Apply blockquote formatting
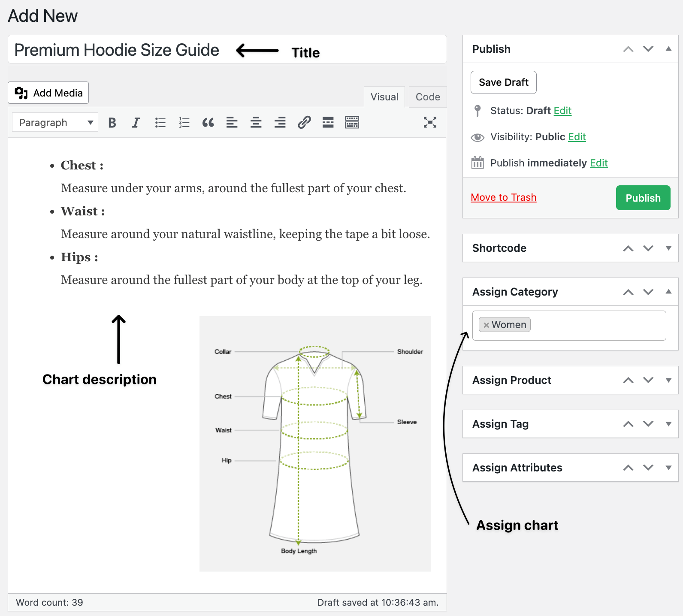 coord(208,123)
